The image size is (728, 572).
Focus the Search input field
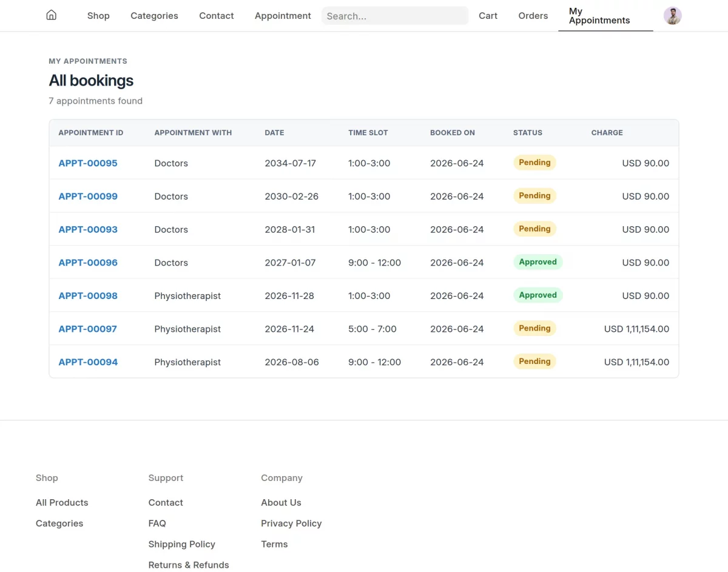[395, 16]
